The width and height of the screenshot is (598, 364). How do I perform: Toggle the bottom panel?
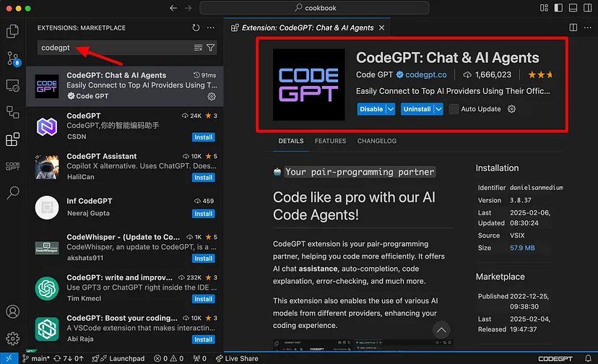(x=573, y=8)
